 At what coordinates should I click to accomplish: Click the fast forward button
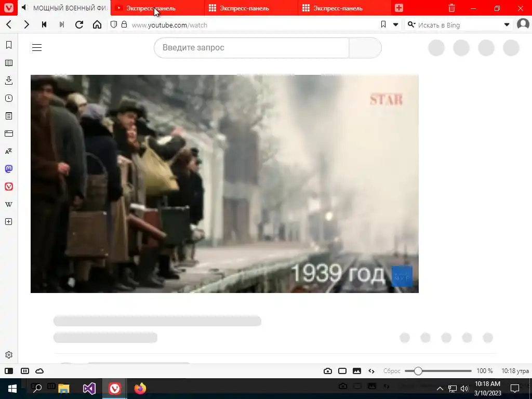(x=62, y=24)
